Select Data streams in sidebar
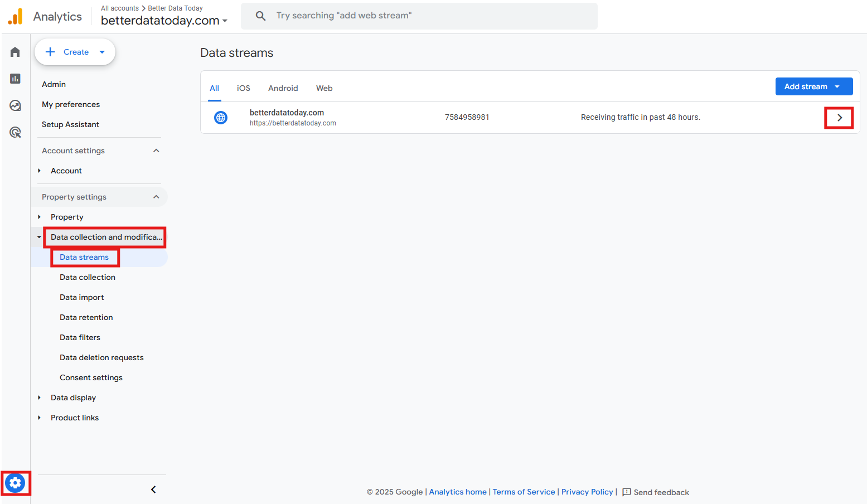 point(84,257)
